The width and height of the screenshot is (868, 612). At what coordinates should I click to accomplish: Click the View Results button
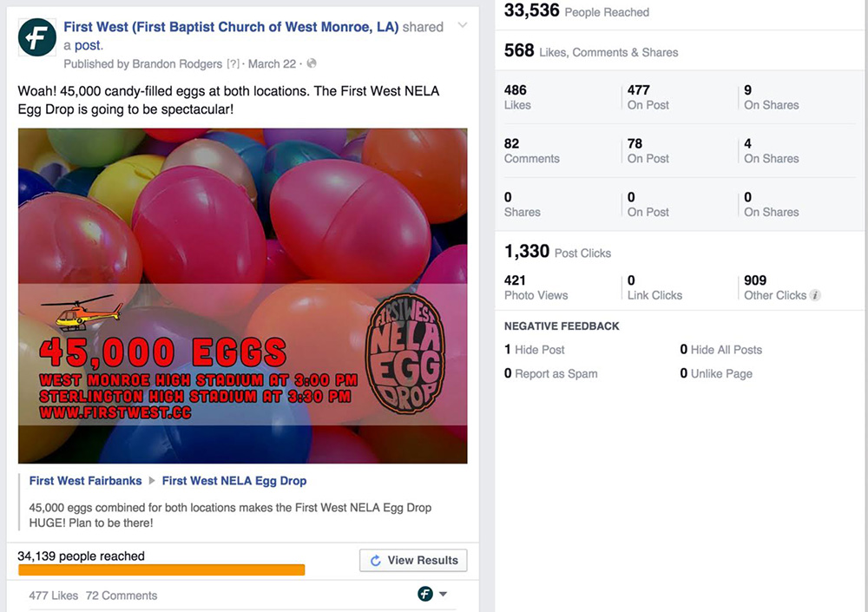click(x=413, y=561)
